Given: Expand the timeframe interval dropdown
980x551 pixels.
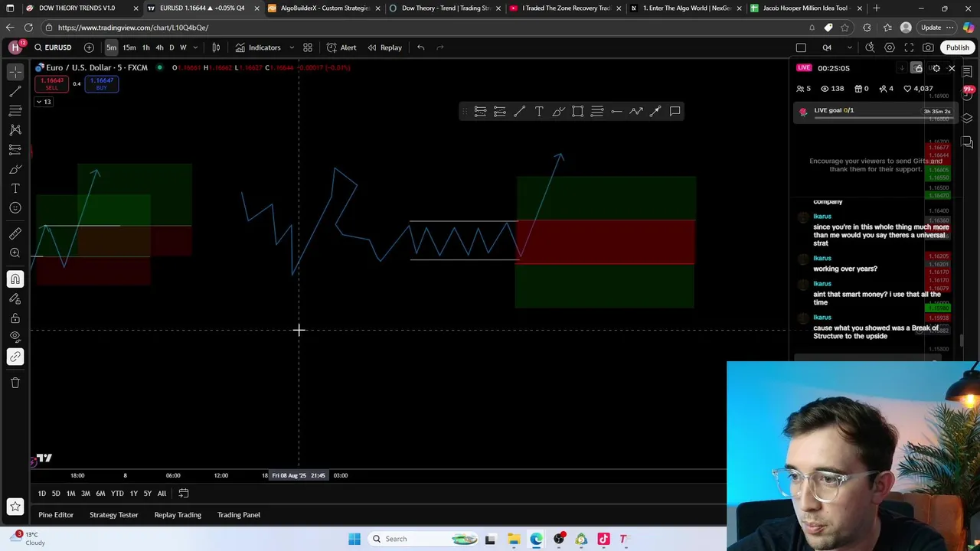Looking at the screenshot, I should [195, 47].
